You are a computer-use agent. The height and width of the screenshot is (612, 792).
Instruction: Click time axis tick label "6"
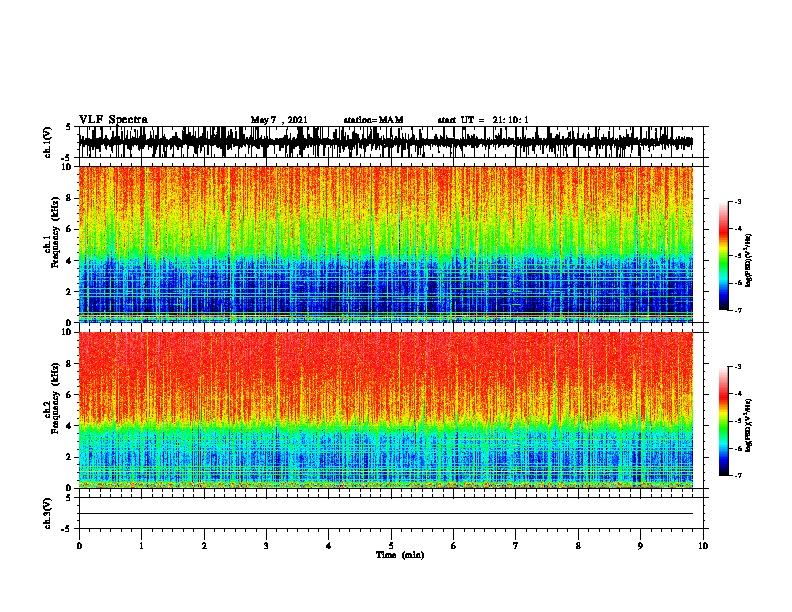pyautogui.click(x=453, y=546)
